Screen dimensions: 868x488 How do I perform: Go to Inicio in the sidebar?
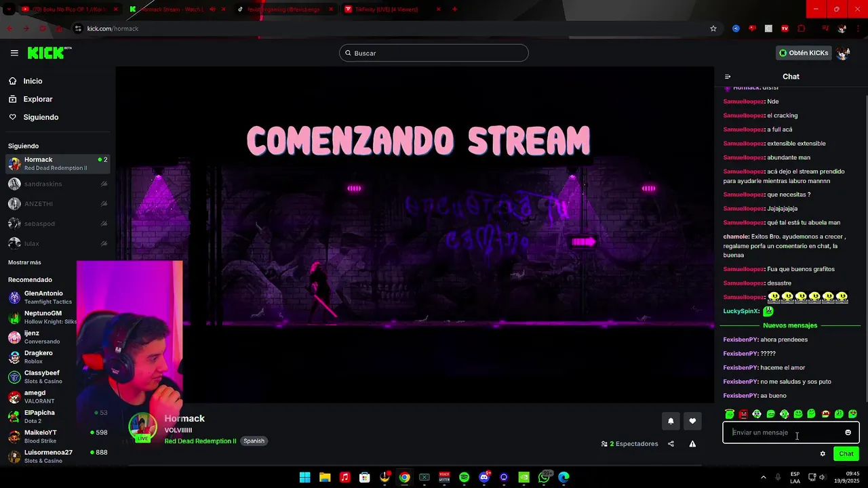33,81
